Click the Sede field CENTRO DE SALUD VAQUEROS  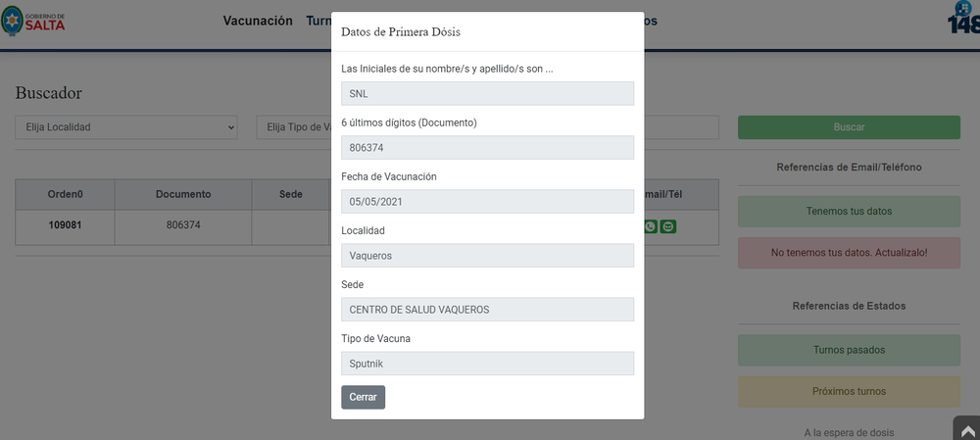coord(487,310)
